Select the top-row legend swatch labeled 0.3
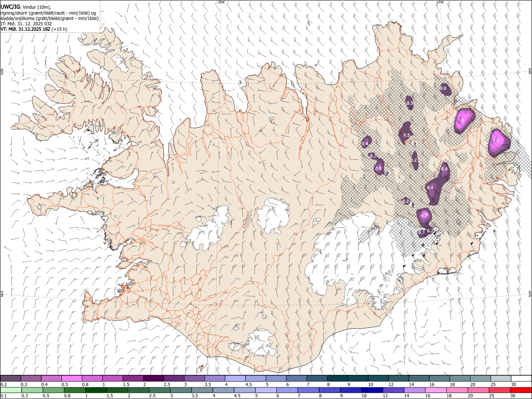 [x=31, y=378]
